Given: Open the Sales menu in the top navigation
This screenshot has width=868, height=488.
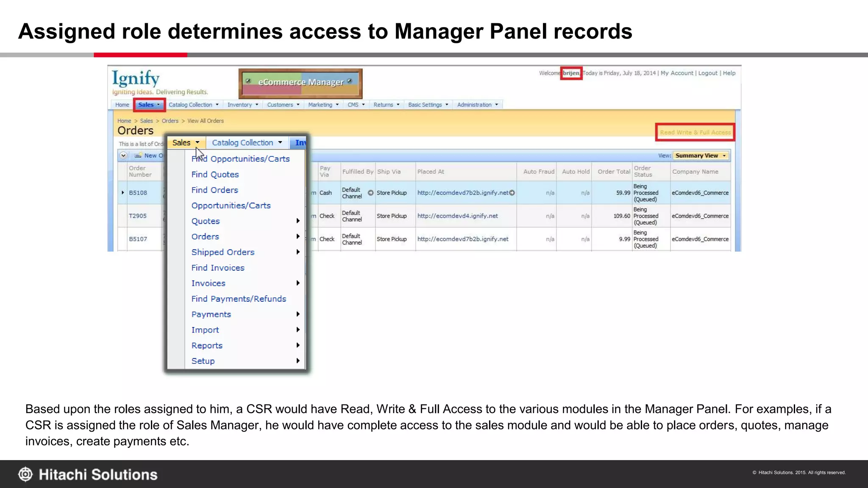Looking at the screenshot, I should (149, 105).
